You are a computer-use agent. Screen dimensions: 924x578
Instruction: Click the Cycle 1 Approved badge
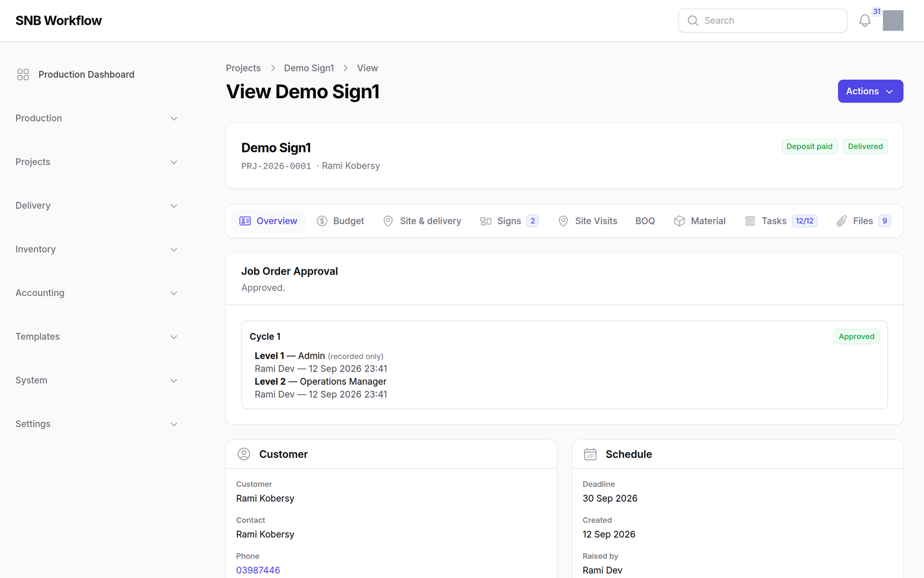coord(856,336)
